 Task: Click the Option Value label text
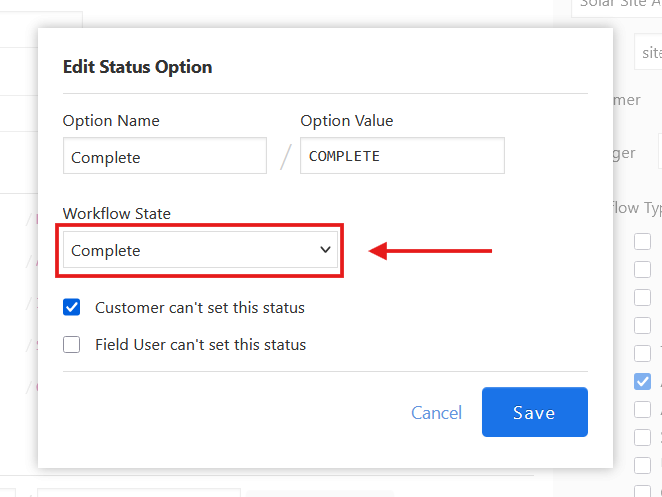click(x=347, y=121)
